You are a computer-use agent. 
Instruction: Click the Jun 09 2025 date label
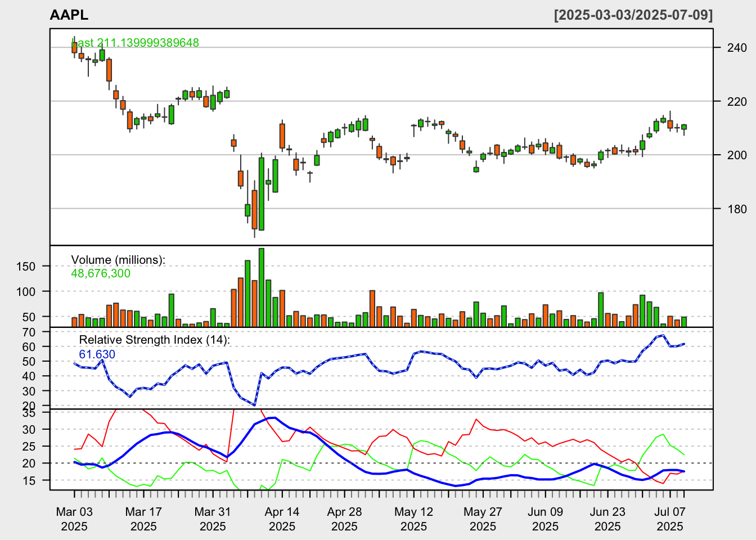click(545, 519)
